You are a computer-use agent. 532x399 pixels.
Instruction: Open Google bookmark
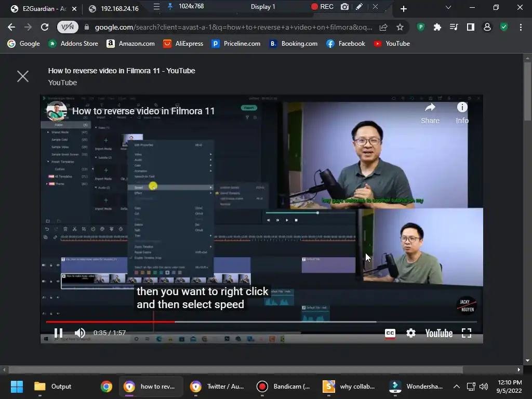[24, 44]
